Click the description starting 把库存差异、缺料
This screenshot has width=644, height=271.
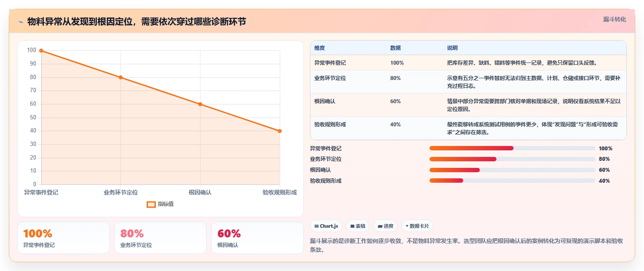pyautogui.click(x=522, y=63)
